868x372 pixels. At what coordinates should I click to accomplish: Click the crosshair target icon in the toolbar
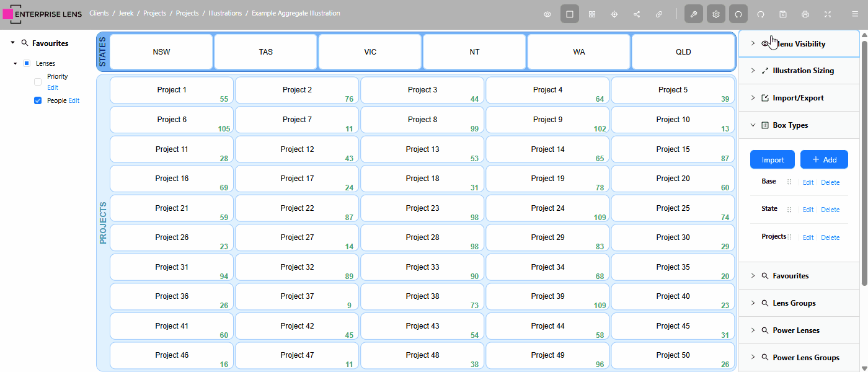(614, 14)
